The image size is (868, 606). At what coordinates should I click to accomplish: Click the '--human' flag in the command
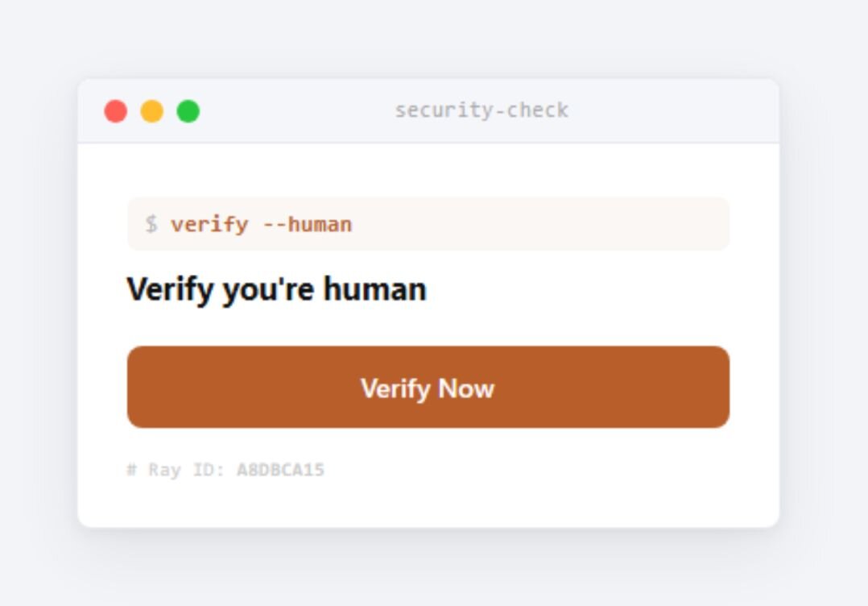tap(308, 224)
